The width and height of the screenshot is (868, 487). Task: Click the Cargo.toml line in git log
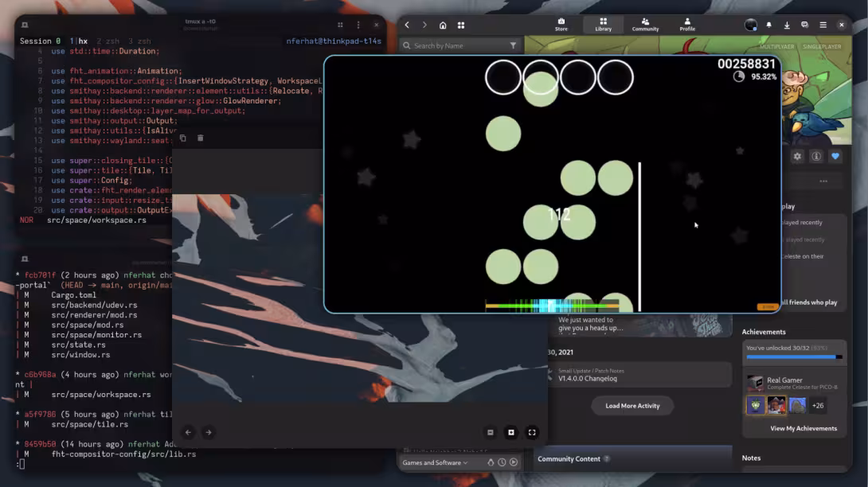coord(73,295)
